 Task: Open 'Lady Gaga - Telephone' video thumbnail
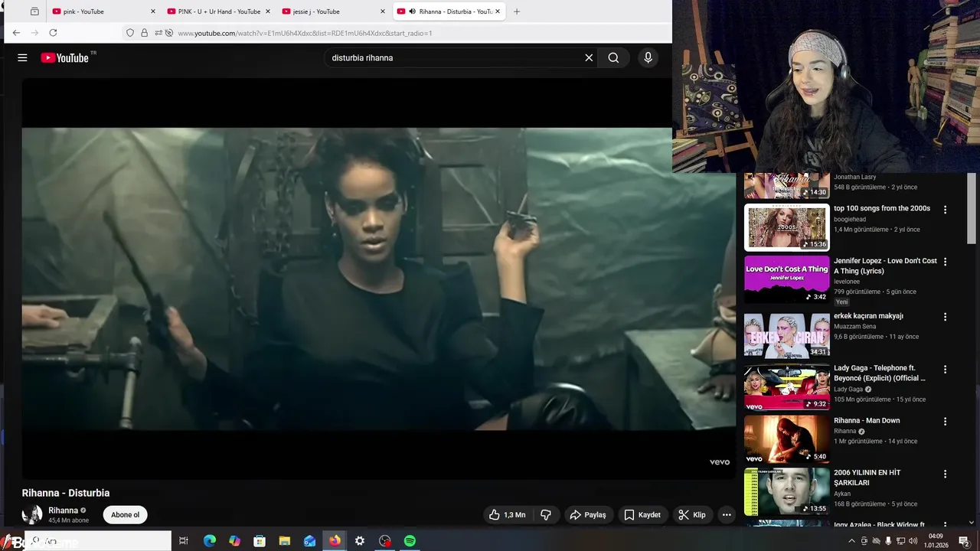787,387
